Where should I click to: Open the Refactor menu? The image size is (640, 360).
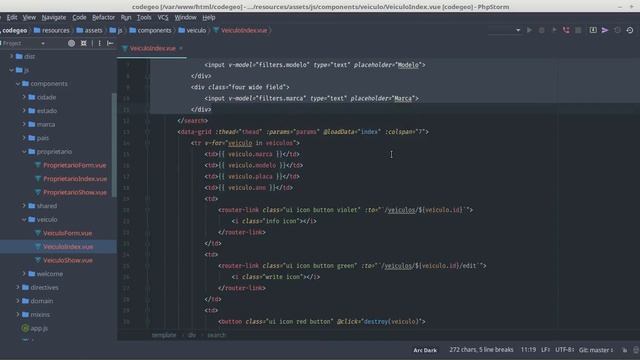coord(103,18)
